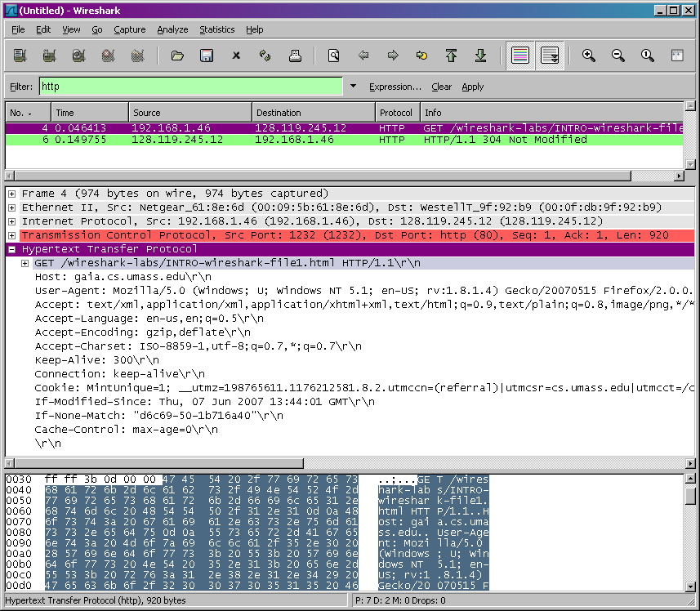
Task: Toggle packet list colorization
Action: [x=520, y=56]
